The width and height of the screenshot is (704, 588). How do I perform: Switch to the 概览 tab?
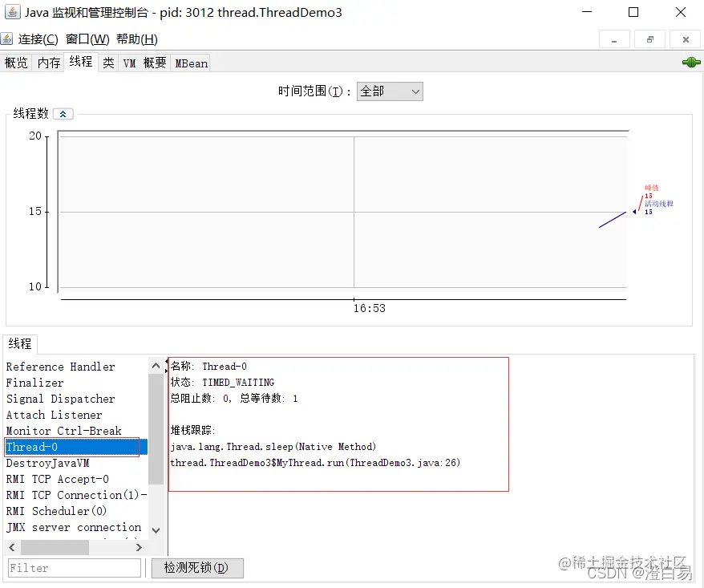(x=16, y=63)
